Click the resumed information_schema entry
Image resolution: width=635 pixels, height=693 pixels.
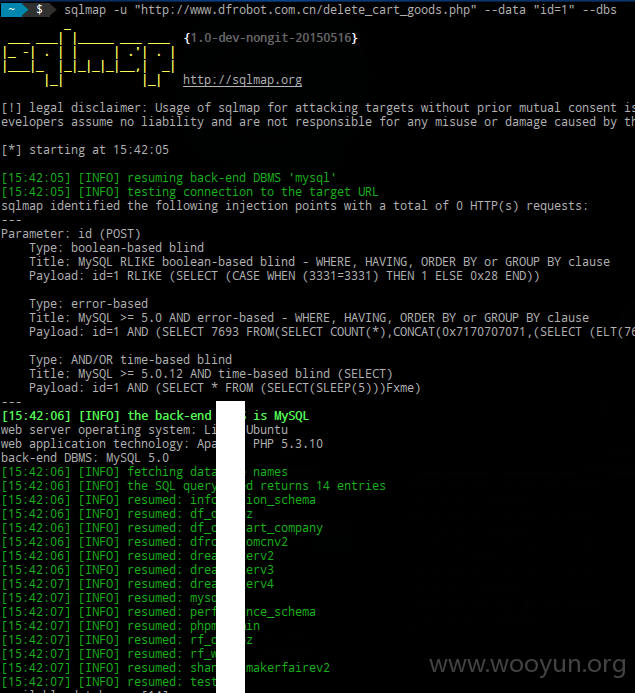pyautogui.click(x=159, y=500)
